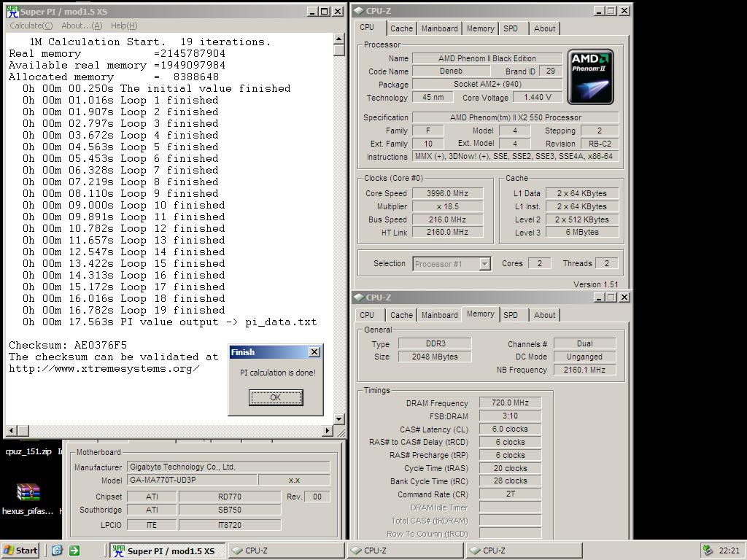Switch to Cache tab in top CPU-Z
Image resolution: width=747 pixels, height=560 pixels.
tap(402, 28)
